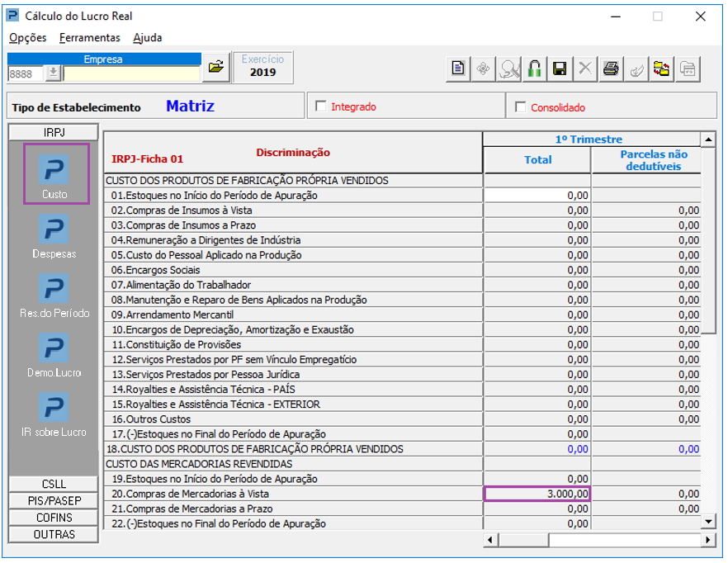The image size is (728, 563).
Task: Click the yellow Empresa name field
Action: pos(132,73)
